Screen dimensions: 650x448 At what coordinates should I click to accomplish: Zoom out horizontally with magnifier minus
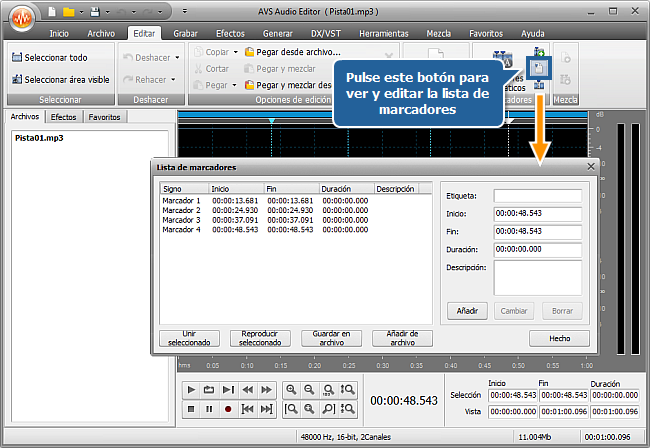click(x=309, y=390)
